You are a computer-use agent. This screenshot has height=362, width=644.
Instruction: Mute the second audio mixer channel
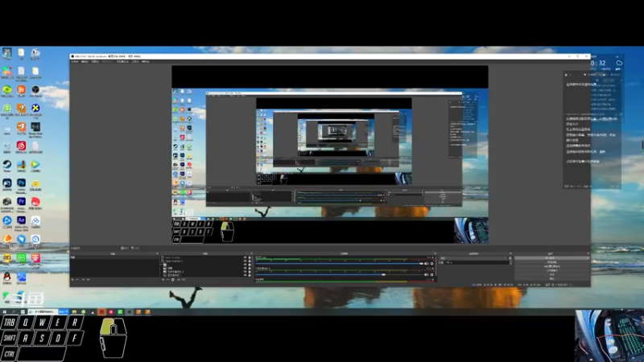[427, 274]
